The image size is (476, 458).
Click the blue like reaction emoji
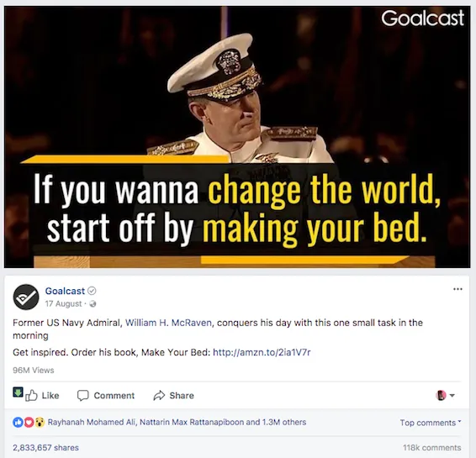(x=18, y=422)
